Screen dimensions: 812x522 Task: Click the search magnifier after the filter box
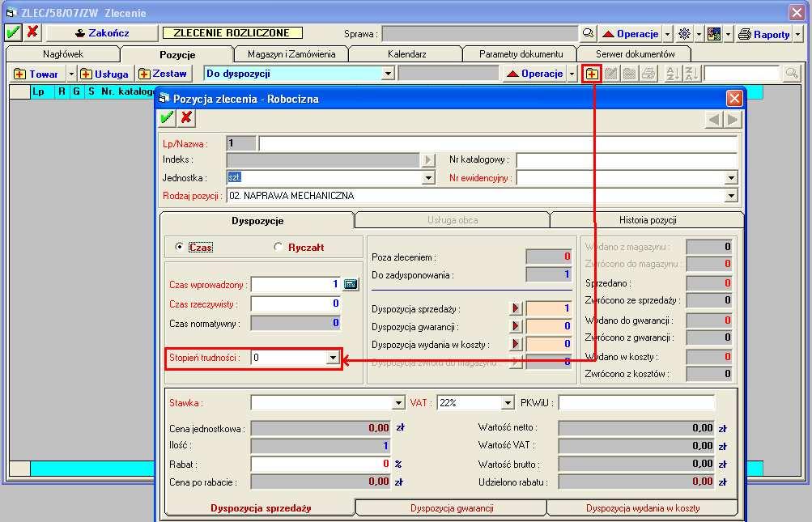[791, 74]
